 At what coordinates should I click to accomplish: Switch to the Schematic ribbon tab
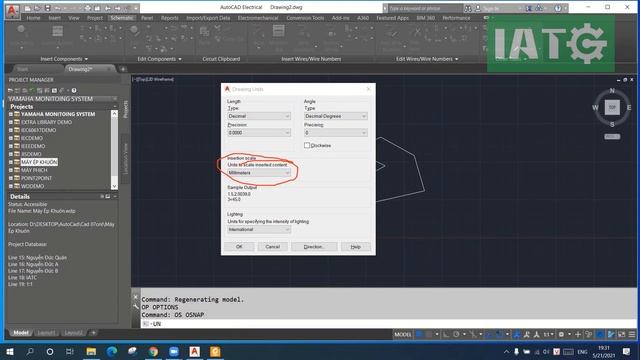122,18
